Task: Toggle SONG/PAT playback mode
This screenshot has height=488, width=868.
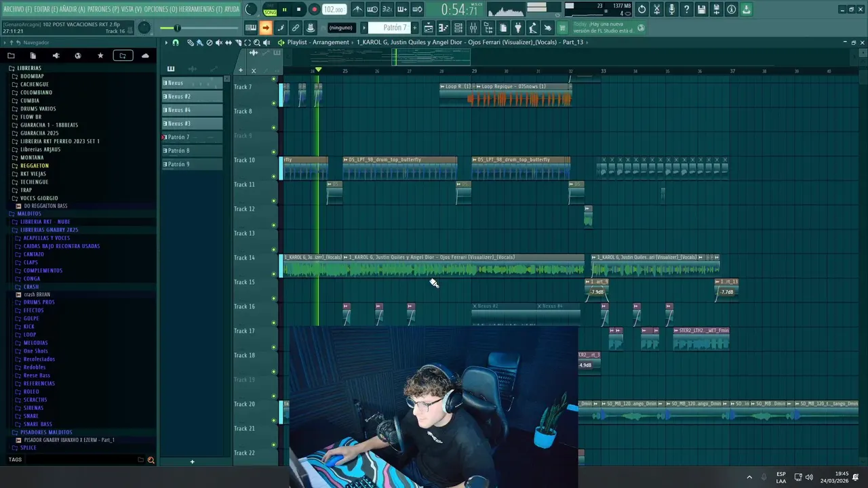Action: click(270, 9)
